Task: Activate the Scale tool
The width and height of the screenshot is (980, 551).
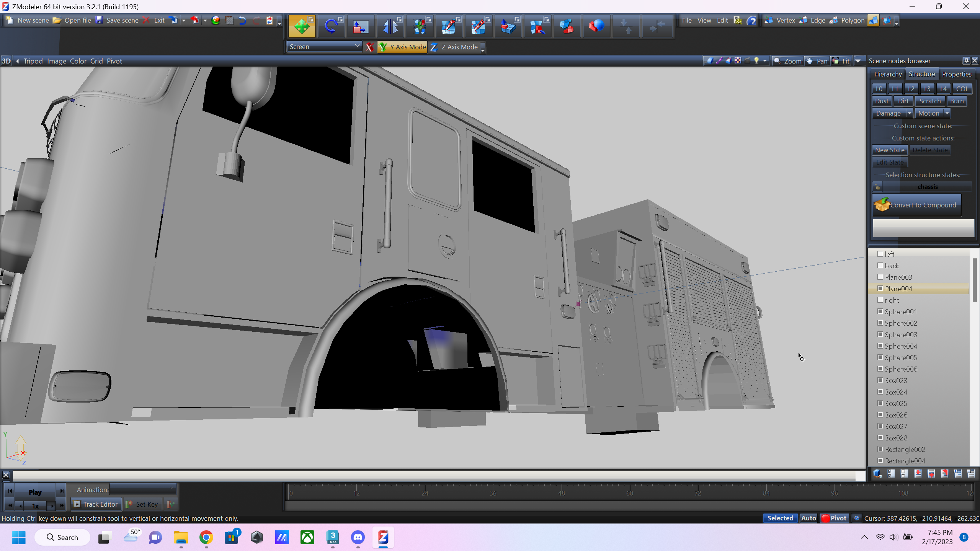Action: click(360, 26)
